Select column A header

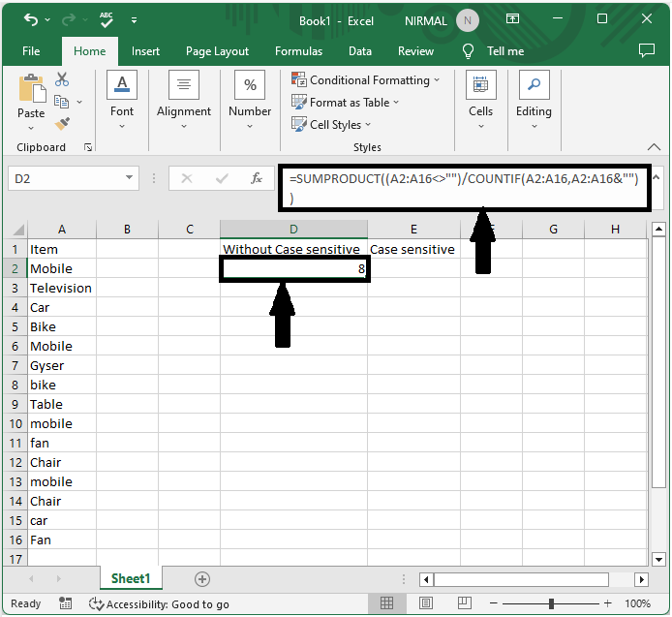[x=62, y=230]
